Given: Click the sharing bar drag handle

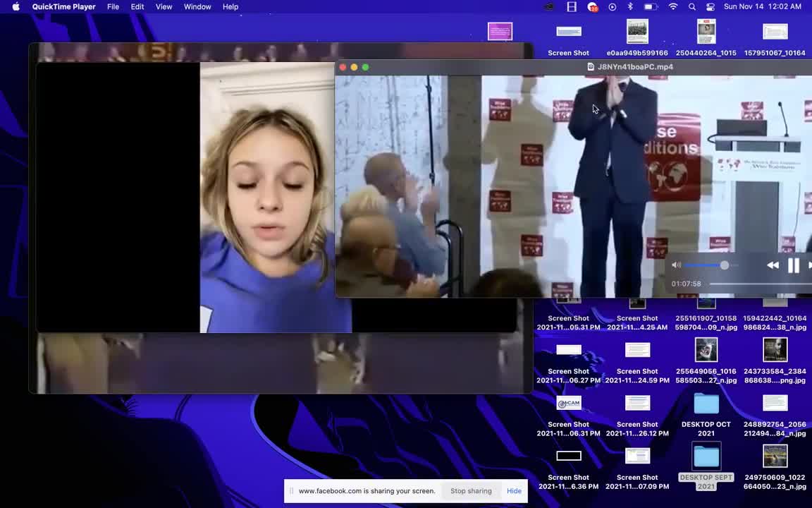Looking at the screenshot, I should 291,491.
